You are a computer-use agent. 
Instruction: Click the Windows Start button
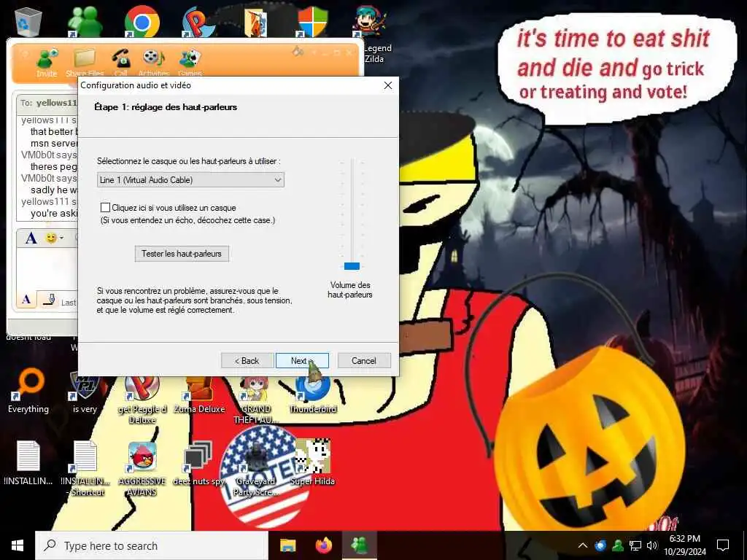coord(18,545)
